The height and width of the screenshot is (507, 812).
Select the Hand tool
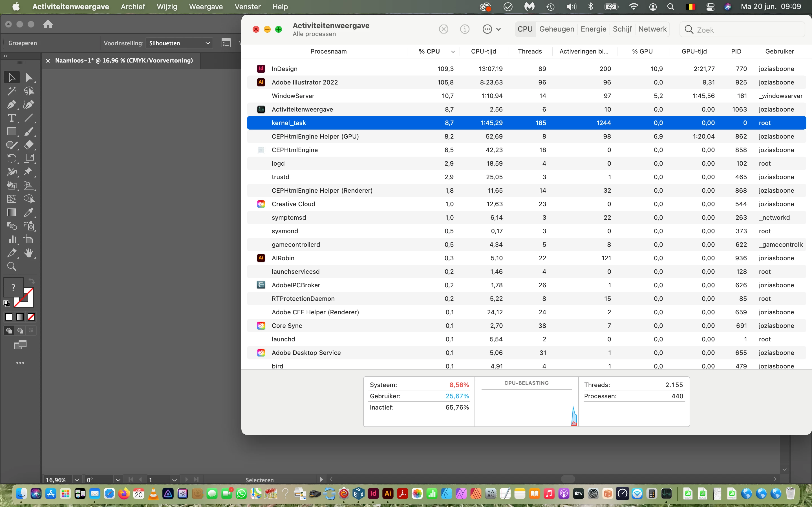[x=28, y=253]
